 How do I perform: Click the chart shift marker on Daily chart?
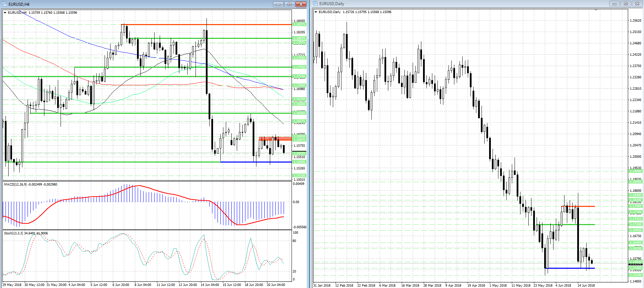click(596, 10)
